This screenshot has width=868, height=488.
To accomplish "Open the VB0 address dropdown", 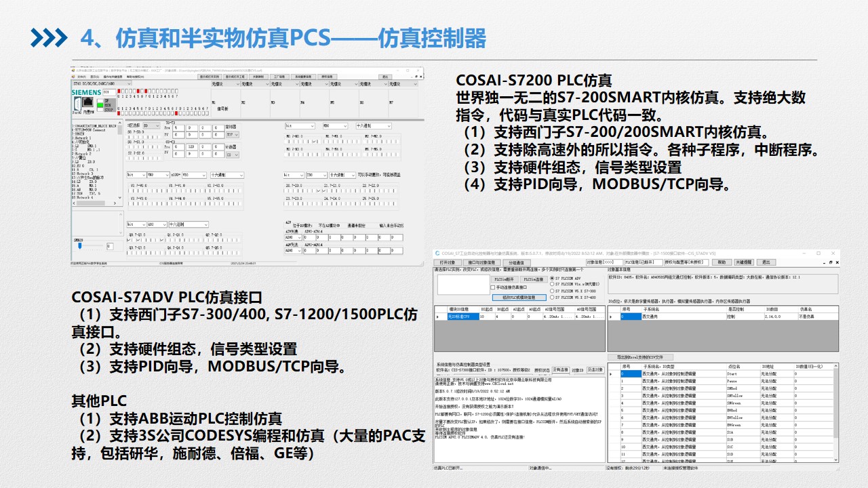I will point(159,175).
